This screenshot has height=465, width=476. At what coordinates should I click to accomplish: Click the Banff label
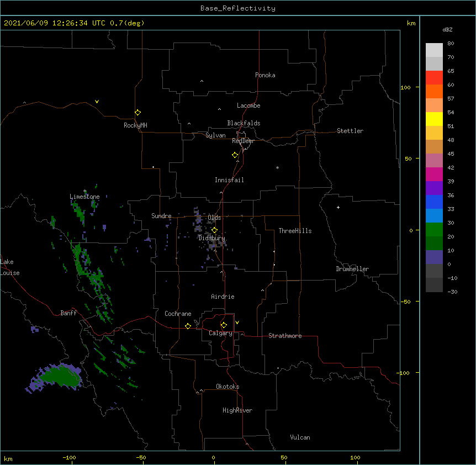pos(68,313)
